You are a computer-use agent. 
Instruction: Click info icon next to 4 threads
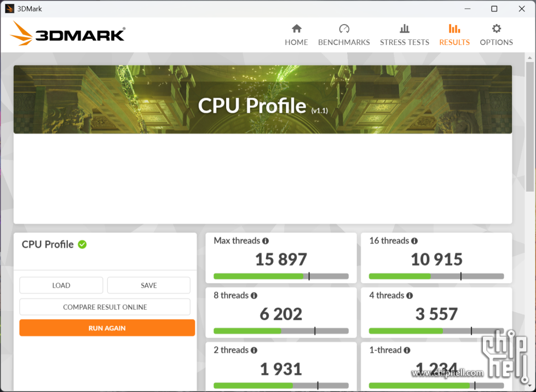click(410, 296)
